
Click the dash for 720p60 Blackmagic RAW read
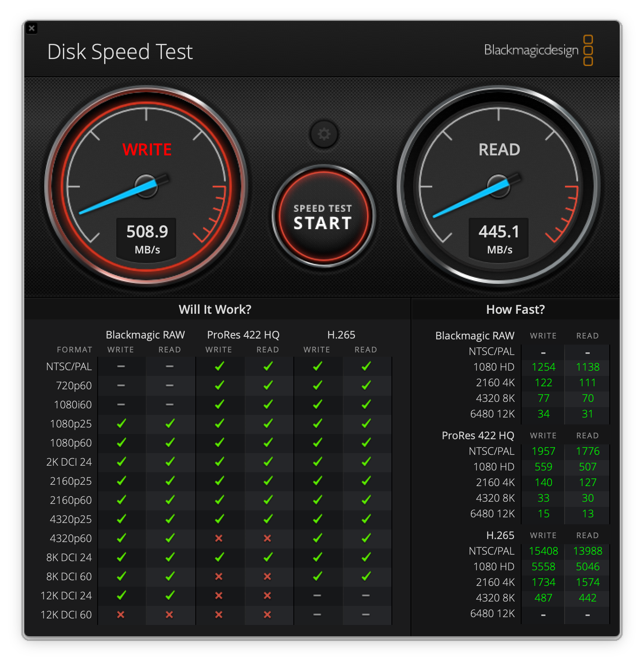click(170, 385)
